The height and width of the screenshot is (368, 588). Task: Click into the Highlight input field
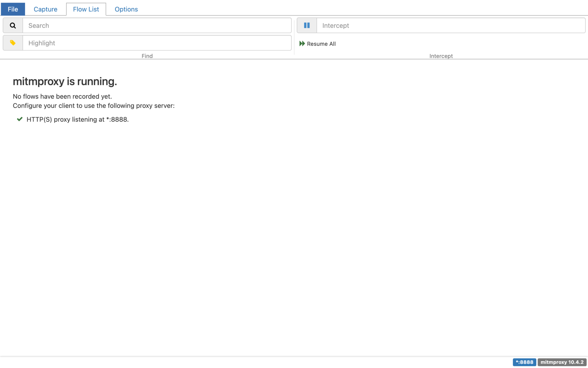(157, 43)
